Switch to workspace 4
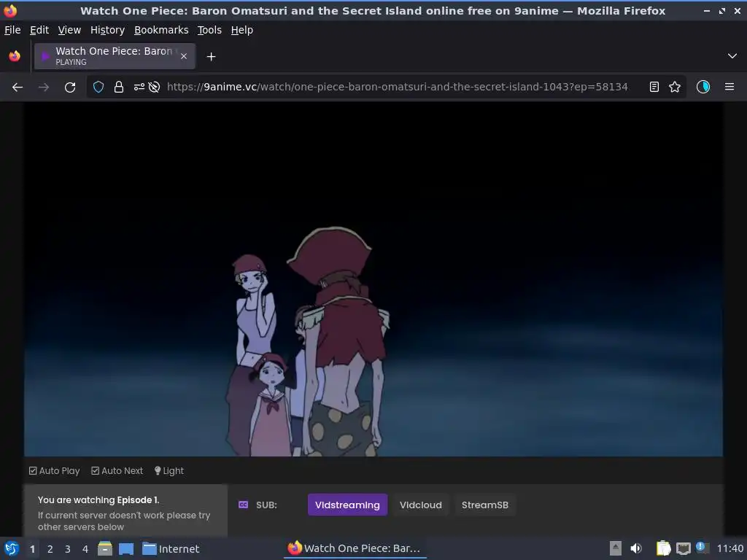 (85, 549)
